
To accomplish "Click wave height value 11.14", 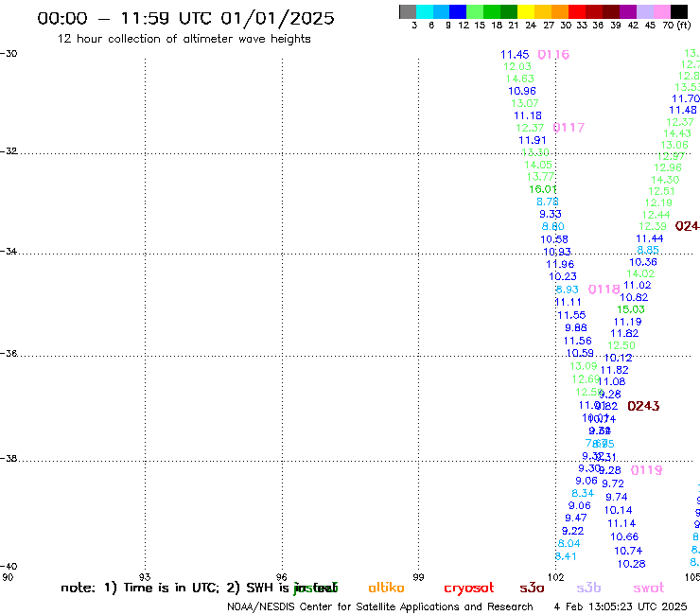I will click(621, 523).
